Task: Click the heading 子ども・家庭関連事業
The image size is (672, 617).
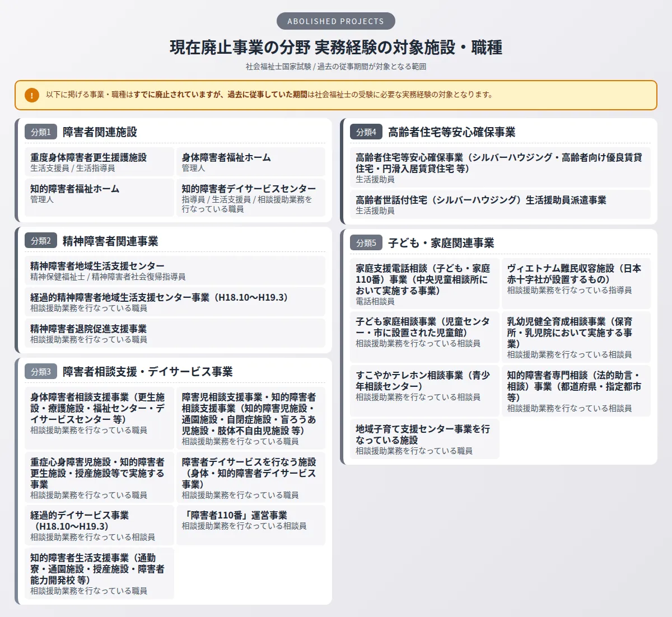Action: (441, 243)
